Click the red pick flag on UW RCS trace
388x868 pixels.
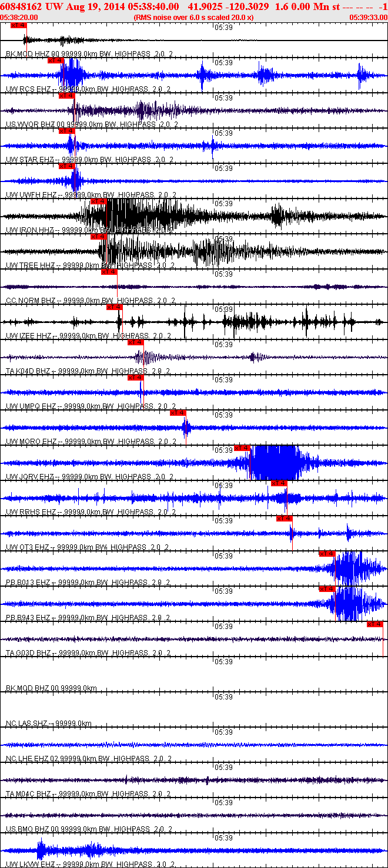coord(56,60)
